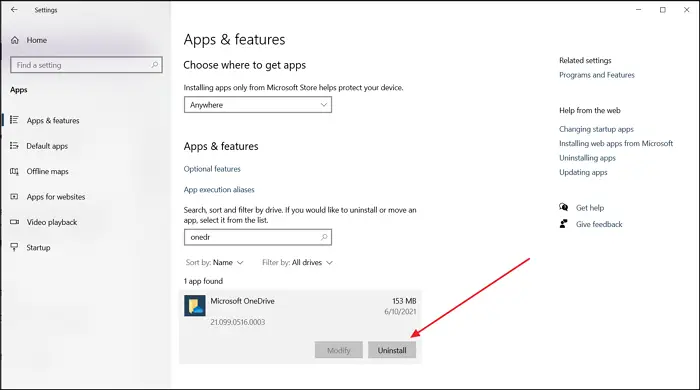Open the Filter by All drives dropdown
Image resolution: width=700 pixels, height=390 pixels.
pyautogui.click(x=297, y=262)
